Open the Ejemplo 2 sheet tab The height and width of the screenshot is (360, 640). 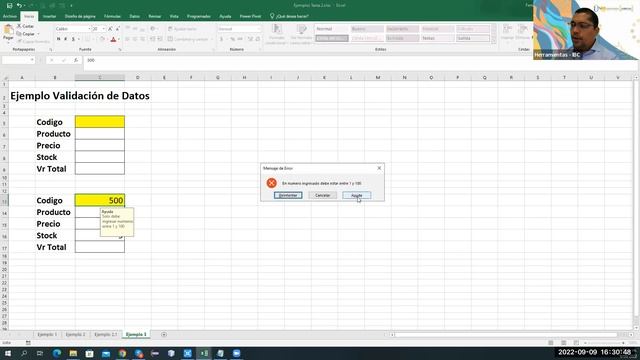pos(76,335)
